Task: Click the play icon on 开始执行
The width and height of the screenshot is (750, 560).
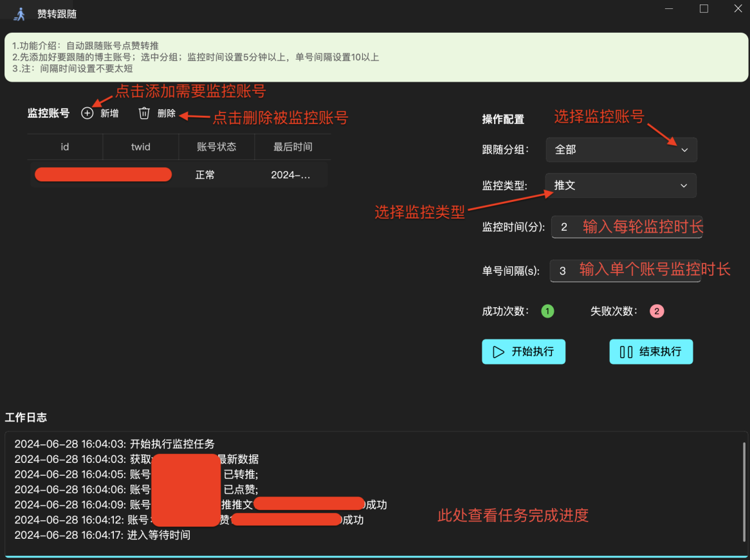Action: [x=498, y=352]
